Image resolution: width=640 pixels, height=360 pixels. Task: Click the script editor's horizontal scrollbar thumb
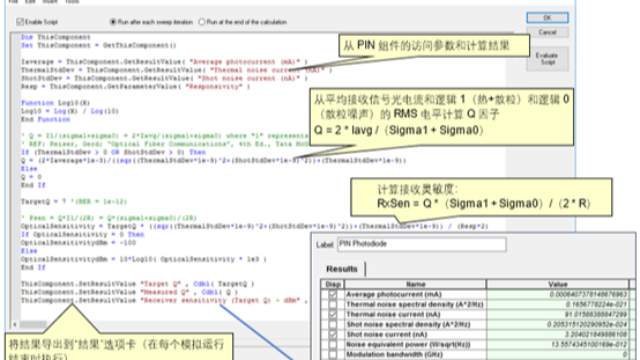coord(33,324)
